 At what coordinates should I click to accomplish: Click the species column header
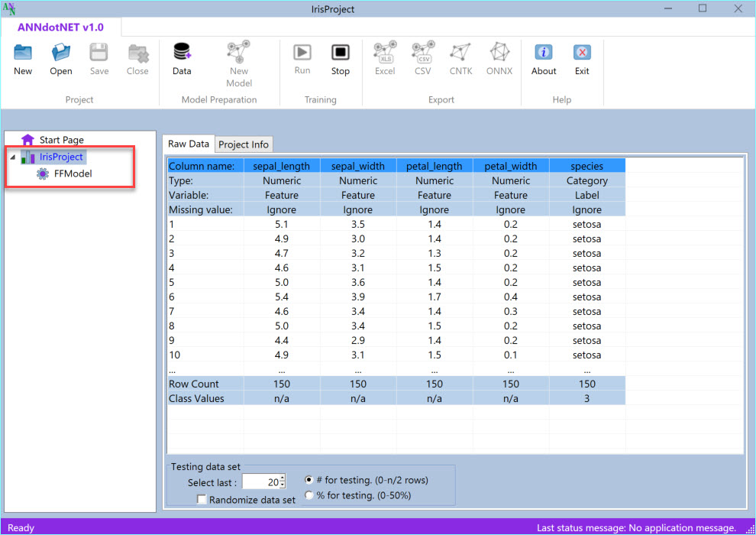[586, 166]
